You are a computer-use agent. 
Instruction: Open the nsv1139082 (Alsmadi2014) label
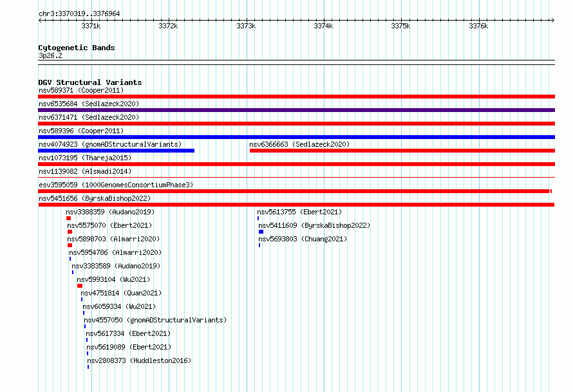click(x=85, y=171)
